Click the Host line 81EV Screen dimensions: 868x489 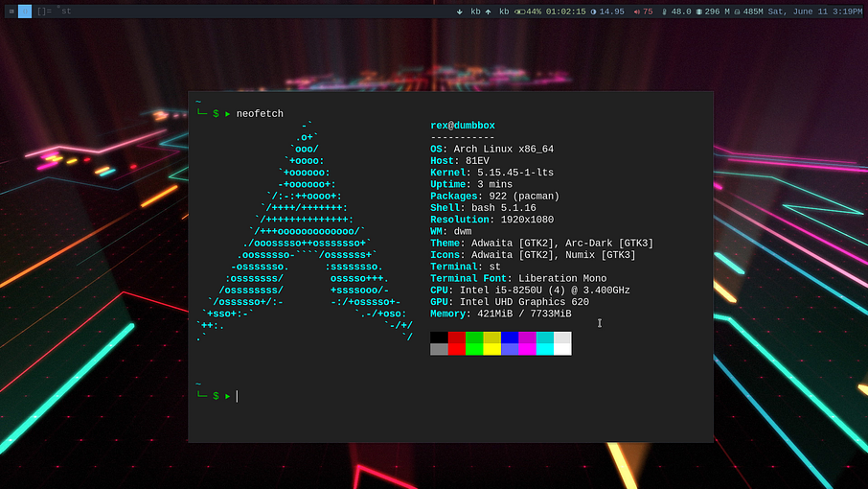(x=460, y=160)
